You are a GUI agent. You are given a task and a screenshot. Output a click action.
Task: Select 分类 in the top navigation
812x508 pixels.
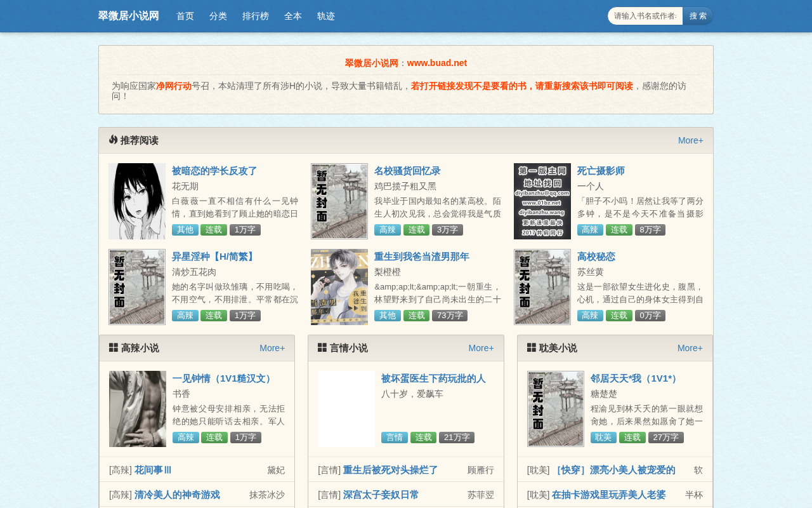tap(218, 16)
